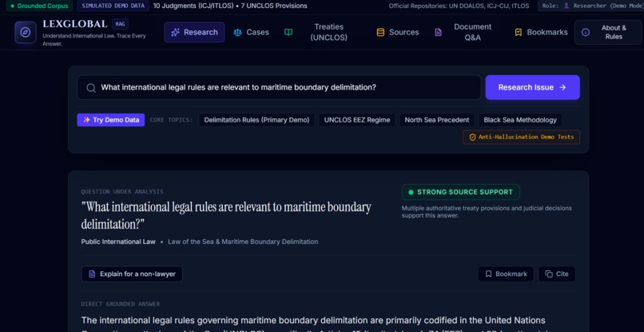Open Anti-Hallucination Demo Tests

521,137
